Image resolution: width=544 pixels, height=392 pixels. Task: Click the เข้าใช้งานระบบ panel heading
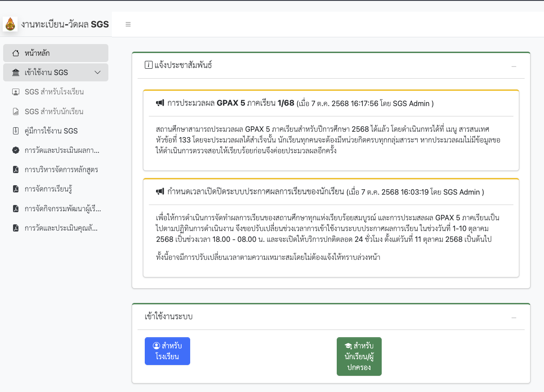point(169,316)
